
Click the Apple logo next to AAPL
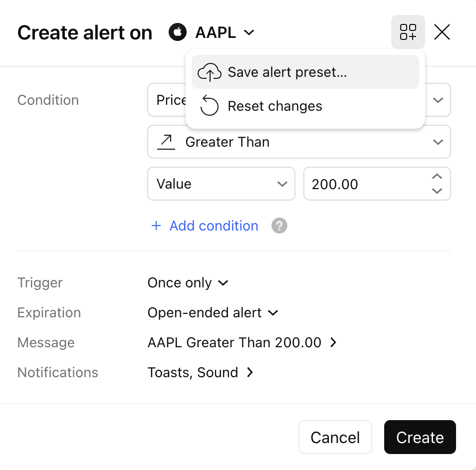(177, 33)
